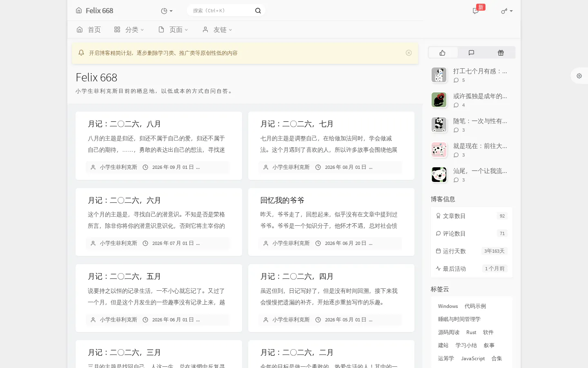Switch to the thumbs-up popular posts tab
The image size is (588, 368).
tap(443, 52)
